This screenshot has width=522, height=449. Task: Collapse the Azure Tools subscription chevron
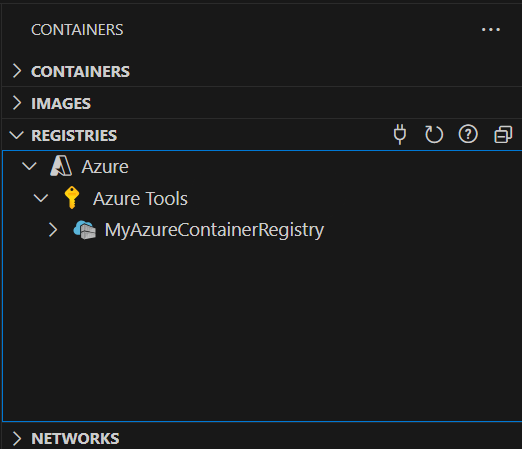pos(41,198)
